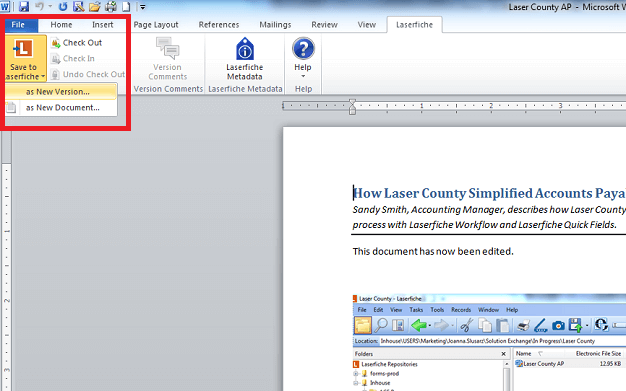
Task: Select the embedded Laserfiche screenshot picture
Action: [489, 343]
